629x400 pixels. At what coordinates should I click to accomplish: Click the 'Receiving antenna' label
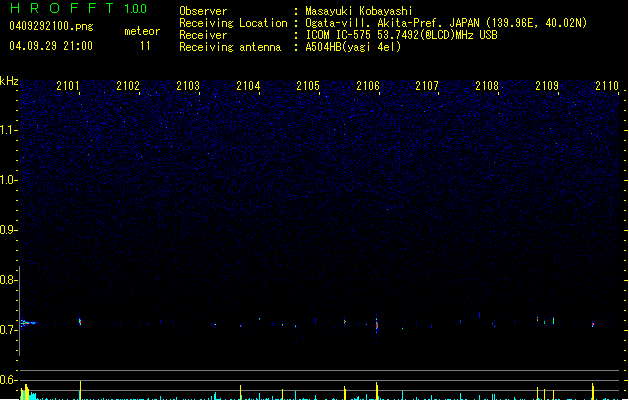(230, 47)
